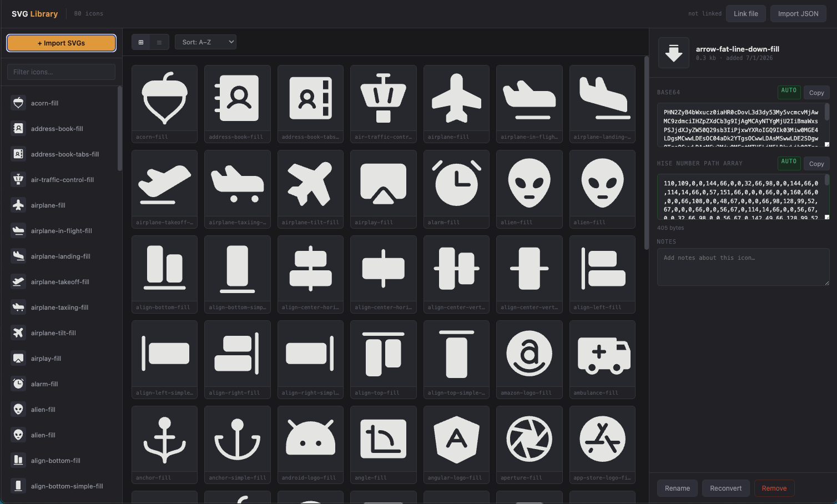Choose the align-bottom-simple grid tile
Image resolution: width=837 pixels, height=504 pixels.
(x=237, y=274)
